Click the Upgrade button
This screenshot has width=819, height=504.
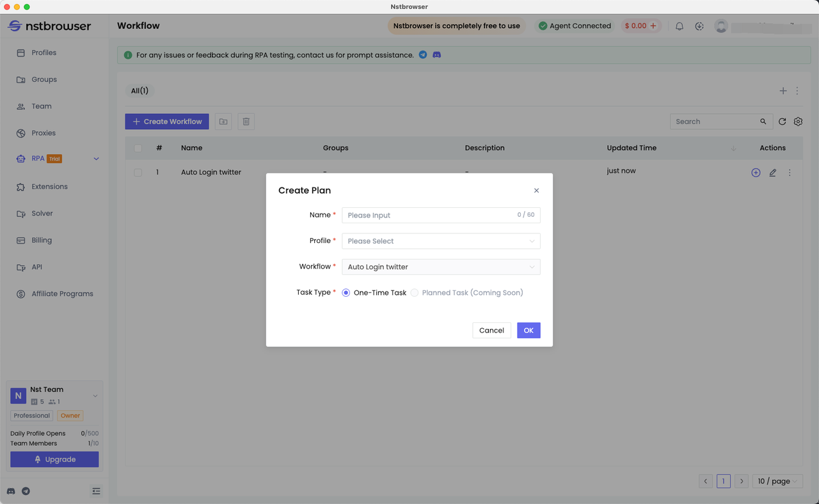tap(54, 459)
